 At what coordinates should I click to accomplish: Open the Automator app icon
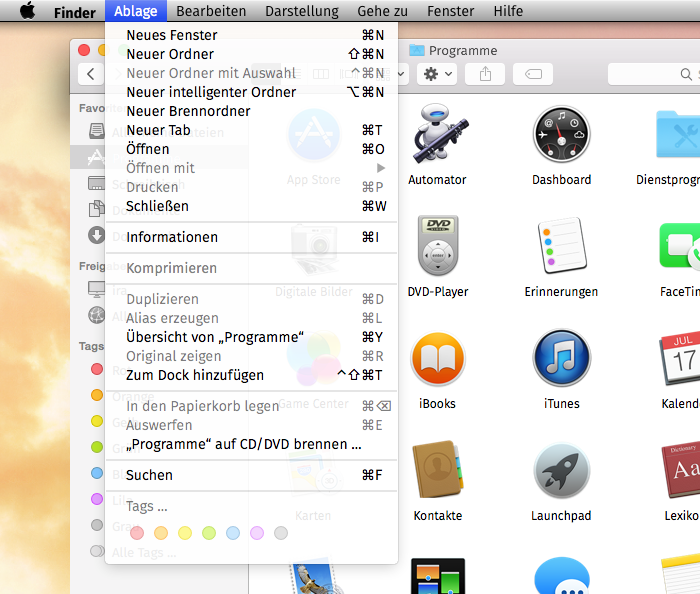point(440,133)
